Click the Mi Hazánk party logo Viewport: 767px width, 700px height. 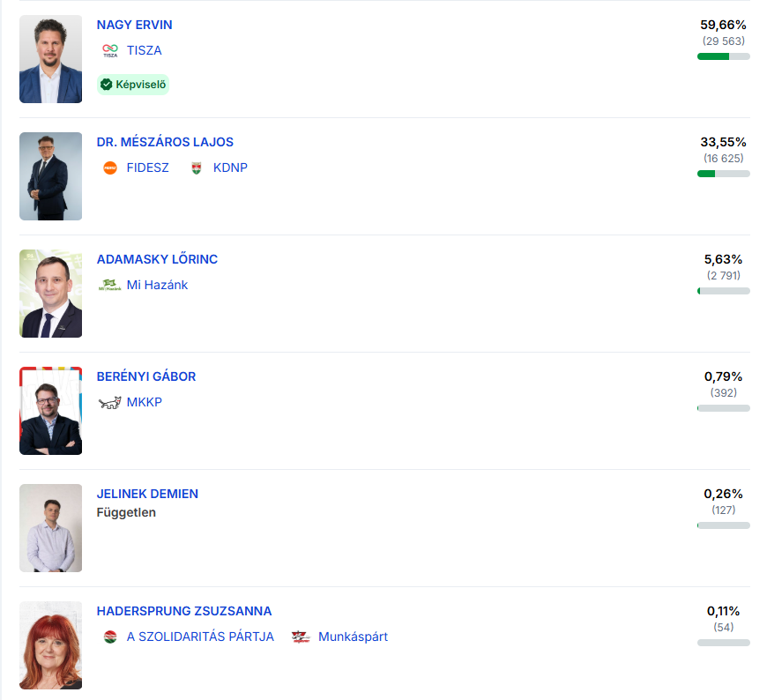pos(110,285)
